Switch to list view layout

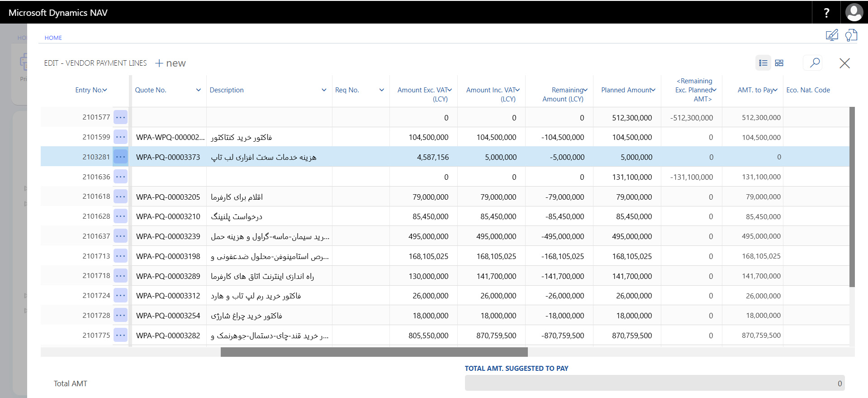763,63
